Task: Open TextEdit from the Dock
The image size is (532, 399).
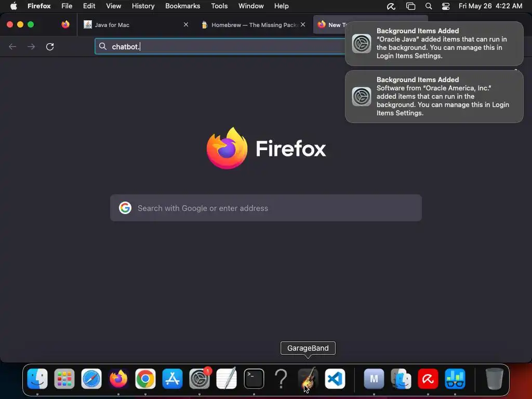Action: (x=227, y=379)
